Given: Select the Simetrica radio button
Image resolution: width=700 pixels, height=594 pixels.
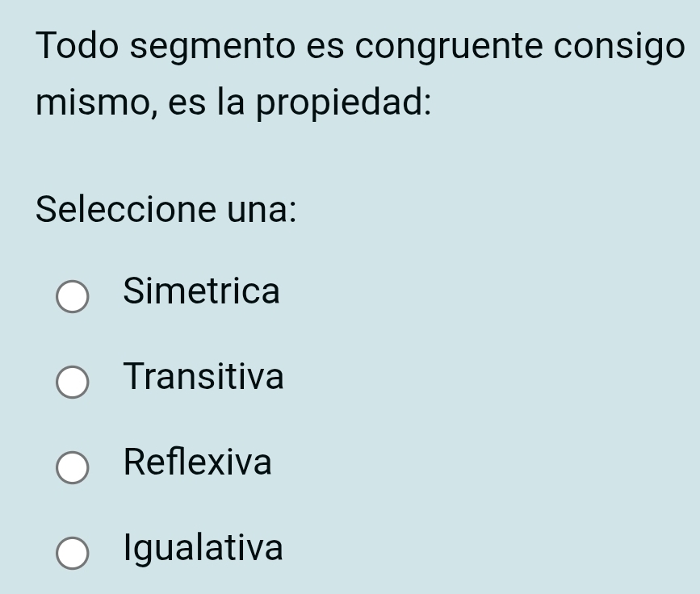Looking at the screenshot, I should click(73, 297).
